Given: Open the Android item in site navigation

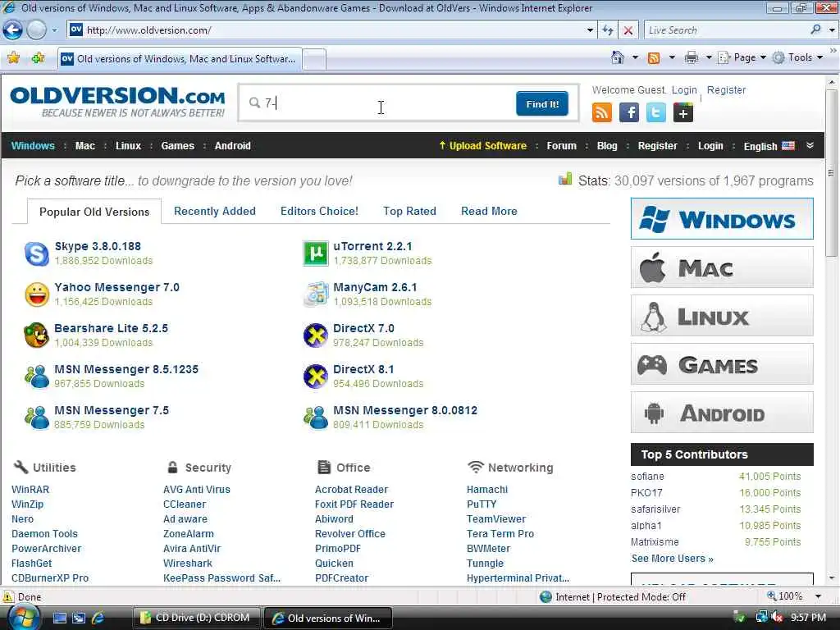Looking at the screenshot, I should coord(232,146).
